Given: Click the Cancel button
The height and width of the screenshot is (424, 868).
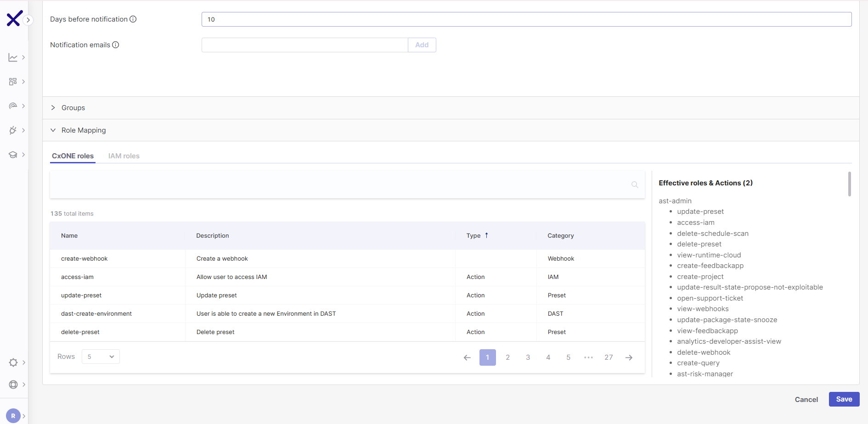Looking at the screenshot, I should pos(806,399).
